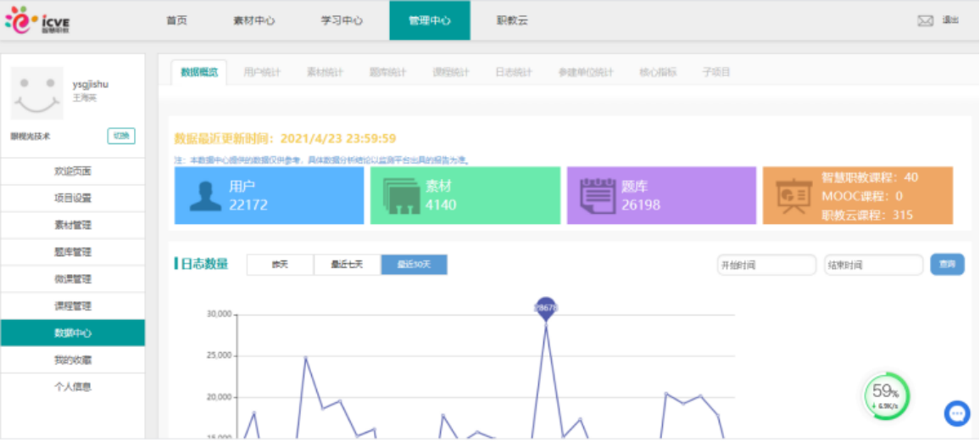Select the 最近30天 log range button

pyautogui.click(x=415, y=265)
